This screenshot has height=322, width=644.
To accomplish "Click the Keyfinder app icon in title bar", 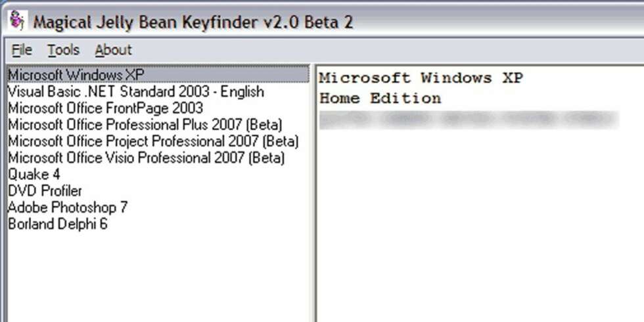I will (17, 20).
